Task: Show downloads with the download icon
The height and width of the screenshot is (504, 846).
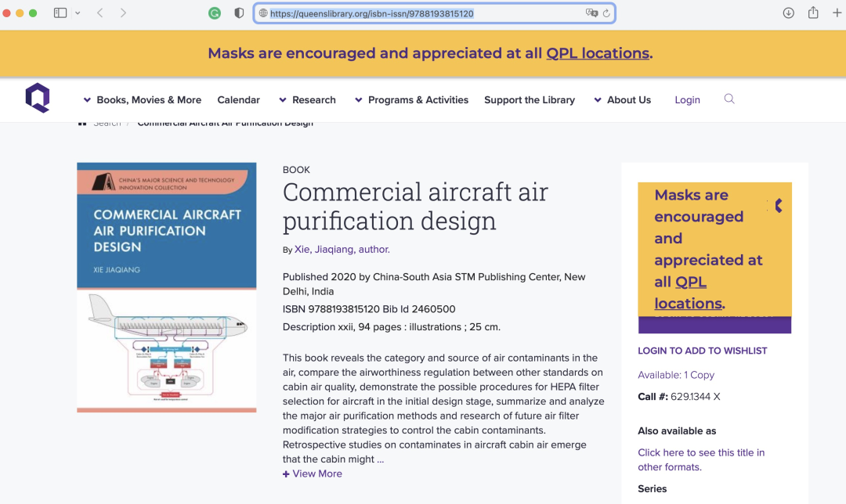Action: tap(788, 13)
